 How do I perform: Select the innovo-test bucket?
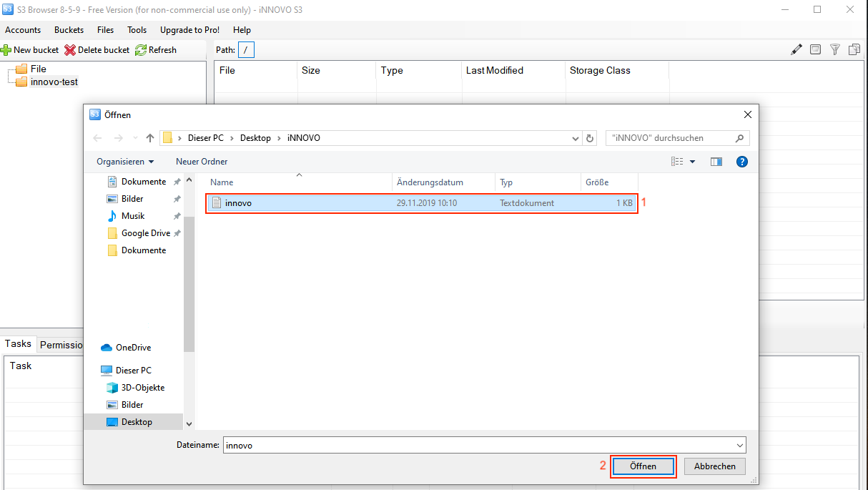tap(54, 82)
